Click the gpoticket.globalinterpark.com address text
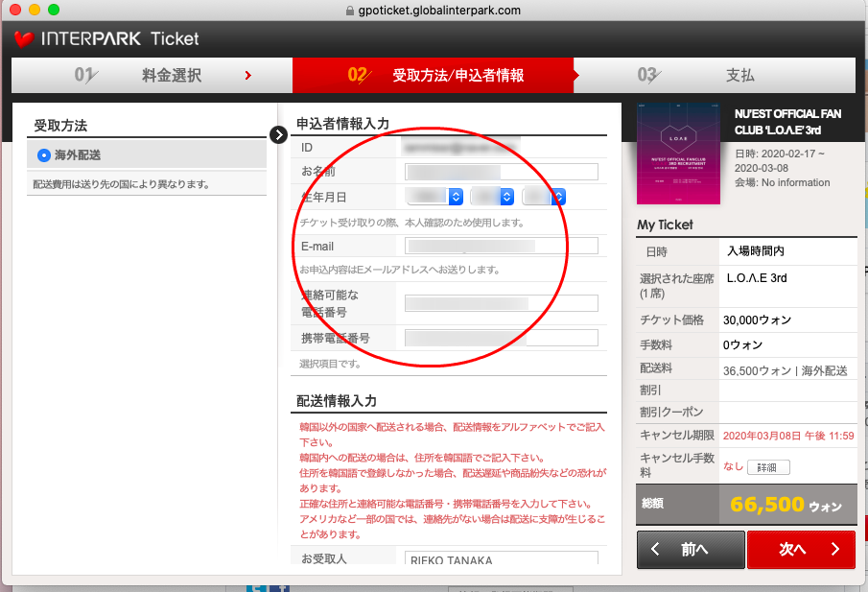The image size is (868, 592). (439, 11)
